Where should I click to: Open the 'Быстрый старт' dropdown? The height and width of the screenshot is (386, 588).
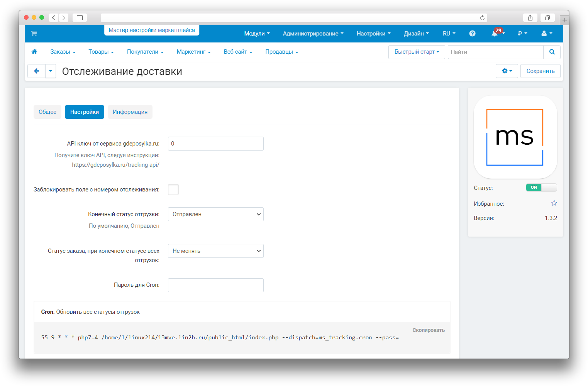click(x=416, y=52)
